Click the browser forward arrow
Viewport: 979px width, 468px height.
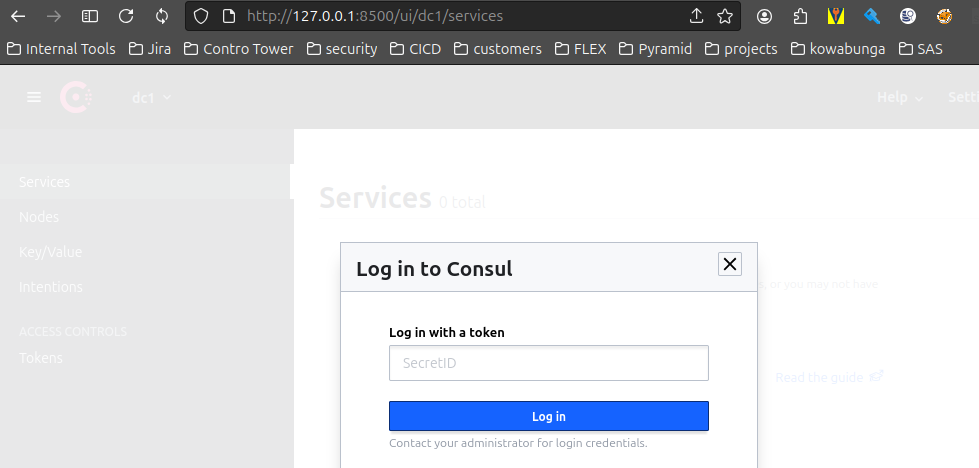click(x=54, y=16)
